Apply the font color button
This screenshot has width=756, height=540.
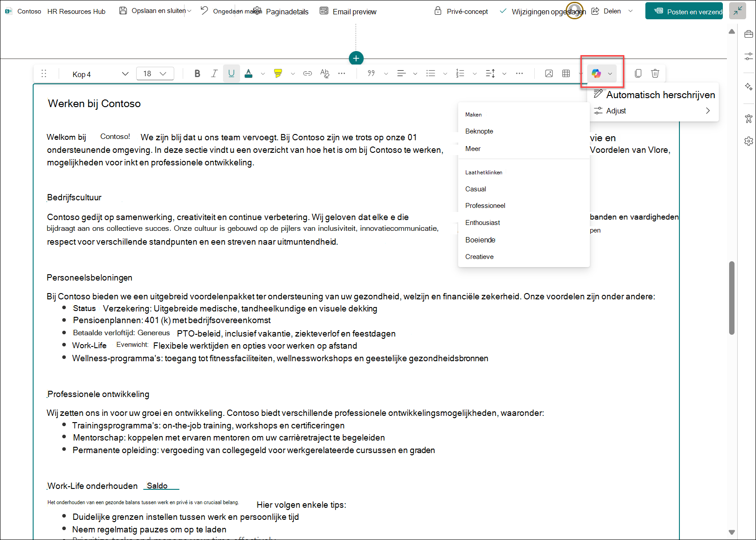[x=249, y=73]
